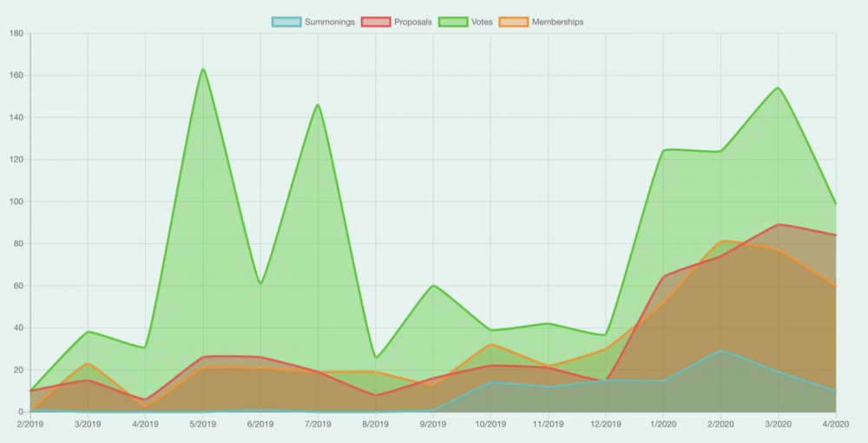
Task: Click the Memberships point at 10/2019
Action: point(490,345)
